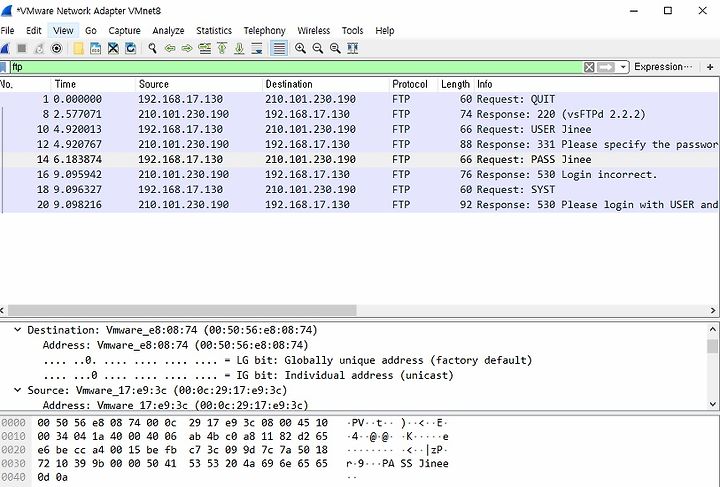Start capturing packets with the shark fin icon
The height and width of the screenshot is (487, 720).
5,48
